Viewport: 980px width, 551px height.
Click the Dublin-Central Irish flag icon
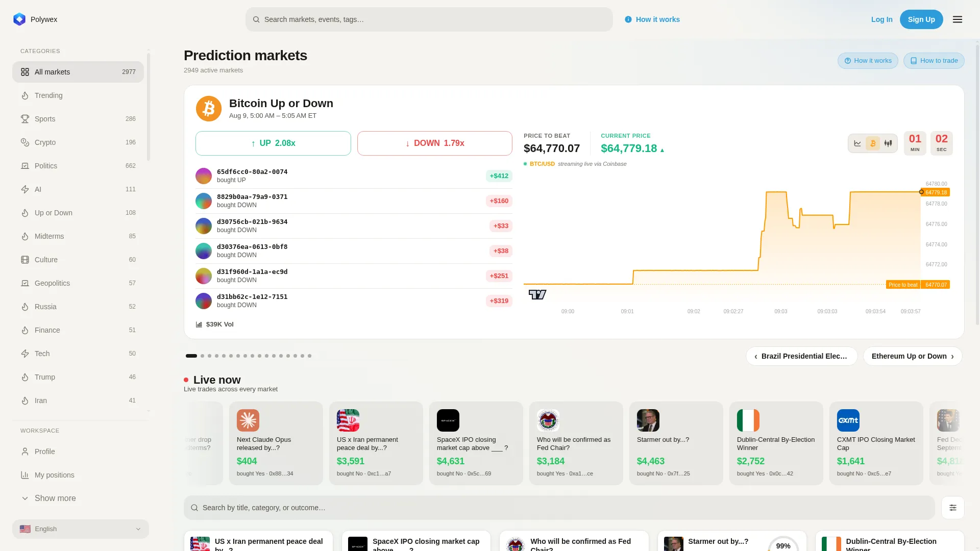click(x=748, y=420)
